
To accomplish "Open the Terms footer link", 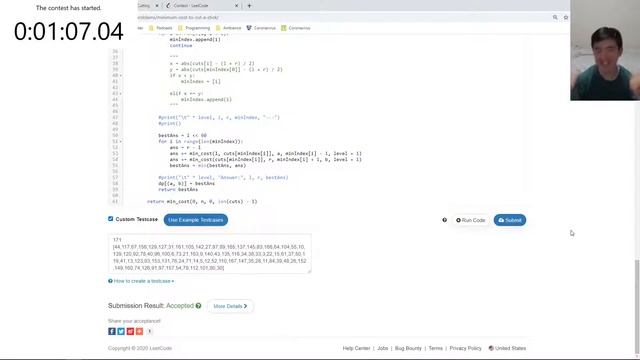I will (x=436, y=348).
